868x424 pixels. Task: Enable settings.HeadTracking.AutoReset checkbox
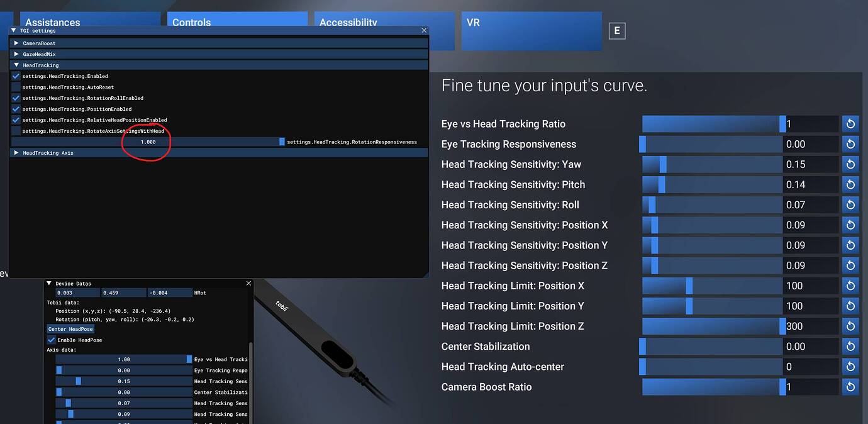pos(16,87)
